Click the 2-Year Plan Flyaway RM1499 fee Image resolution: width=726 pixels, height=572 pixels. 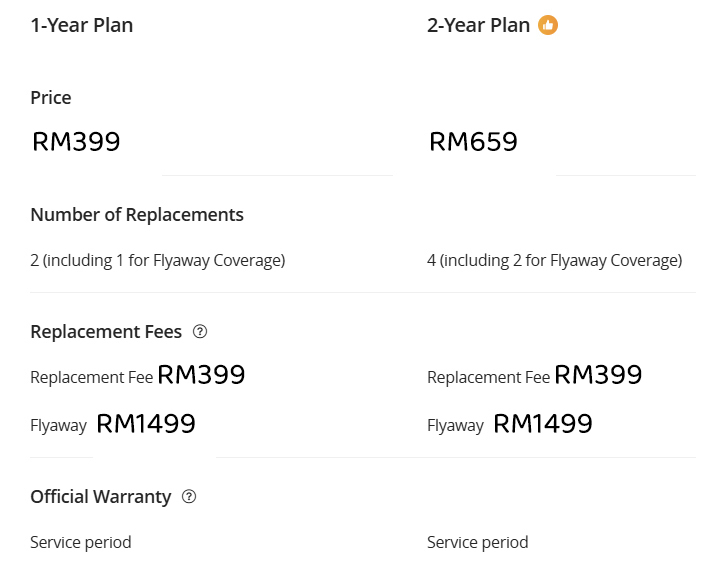click(x=543, y=423)
